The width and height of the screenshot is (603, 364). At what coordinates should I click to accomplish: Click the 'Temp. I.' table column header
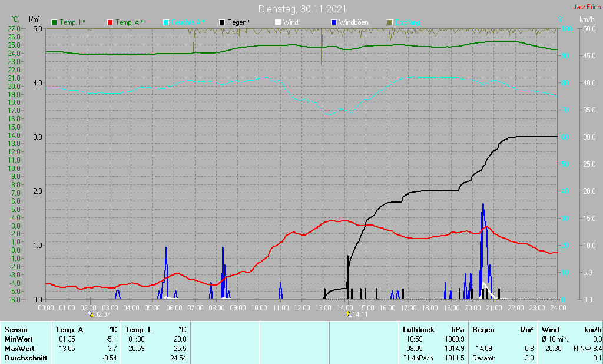[x=139, y=330]
